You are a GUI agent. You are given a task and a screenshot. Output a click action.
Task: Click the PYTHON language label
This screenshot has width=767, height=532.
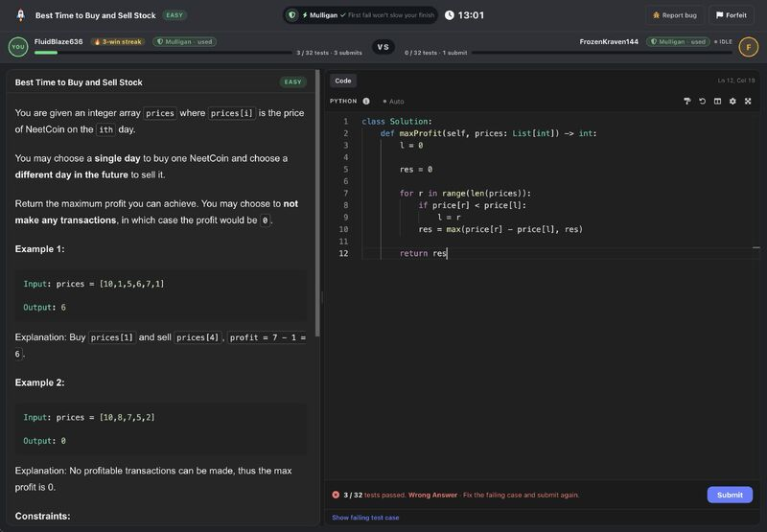(343, 102)
